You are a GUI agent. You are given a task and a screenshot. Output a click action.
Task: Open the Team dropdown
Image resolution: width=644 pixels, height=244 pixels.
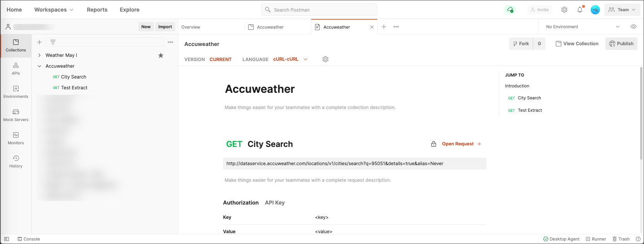click(622, 10)
